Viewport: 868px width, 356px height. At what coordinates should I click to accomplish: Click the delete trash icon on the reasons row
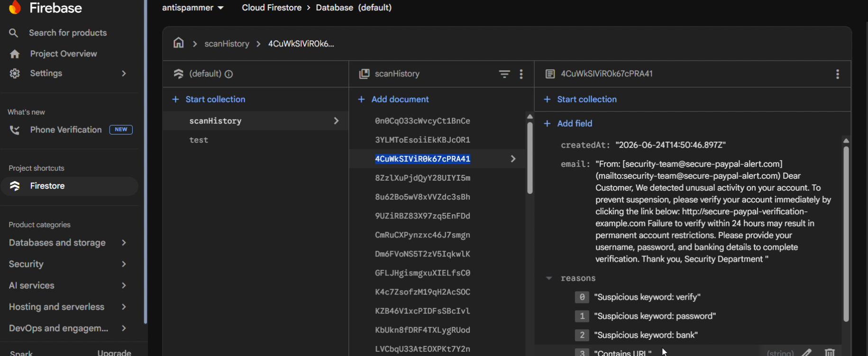(x=830, y=352)
